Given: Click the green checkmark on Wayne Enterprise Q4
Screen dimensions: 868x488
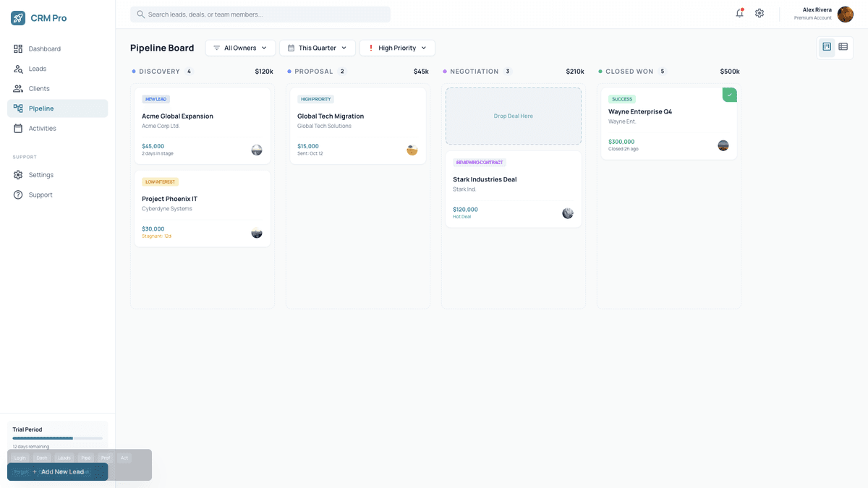Looking at the screenshot, I should [x=728, y=95].
